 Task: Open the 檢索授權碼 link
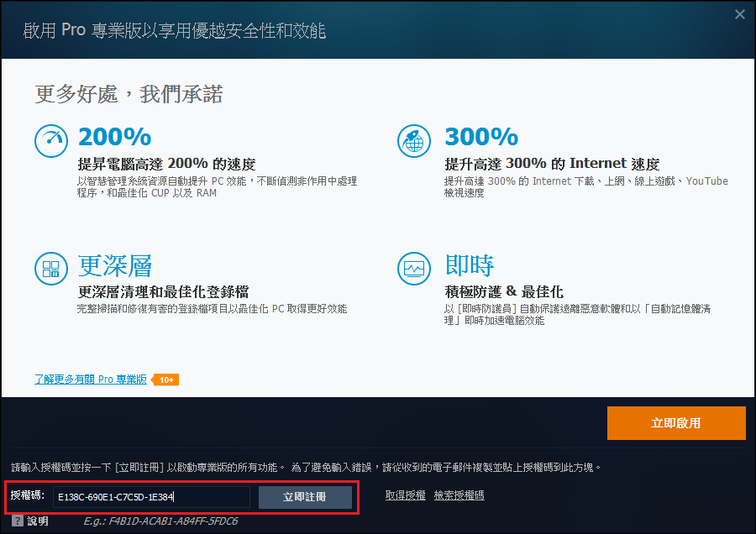(459, 495)
